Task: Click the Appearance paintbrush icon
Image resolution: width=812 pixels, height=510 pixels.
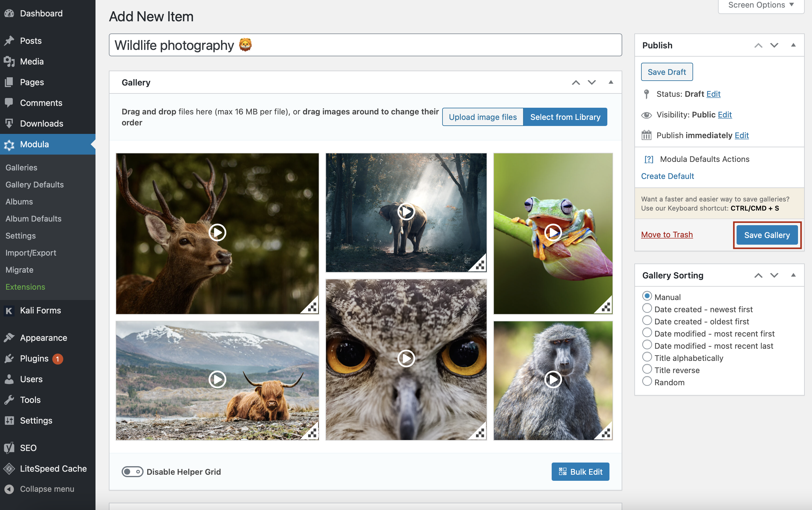Action: tap(9, 337)
